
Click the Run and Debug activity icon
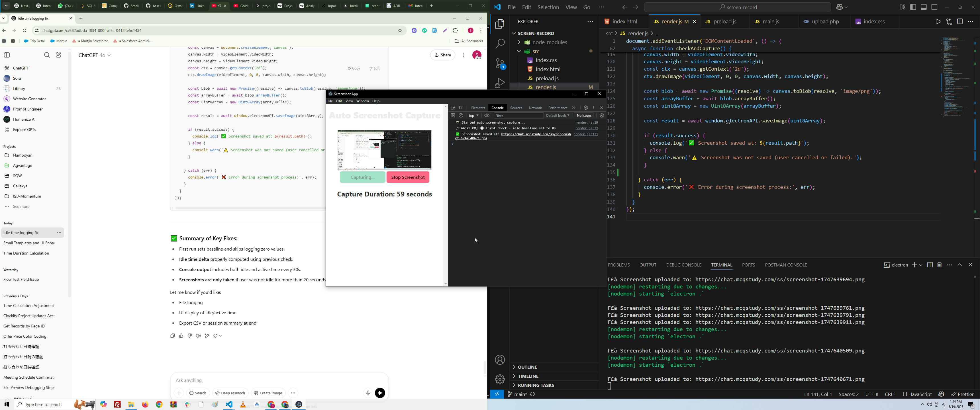pos(500,83)
